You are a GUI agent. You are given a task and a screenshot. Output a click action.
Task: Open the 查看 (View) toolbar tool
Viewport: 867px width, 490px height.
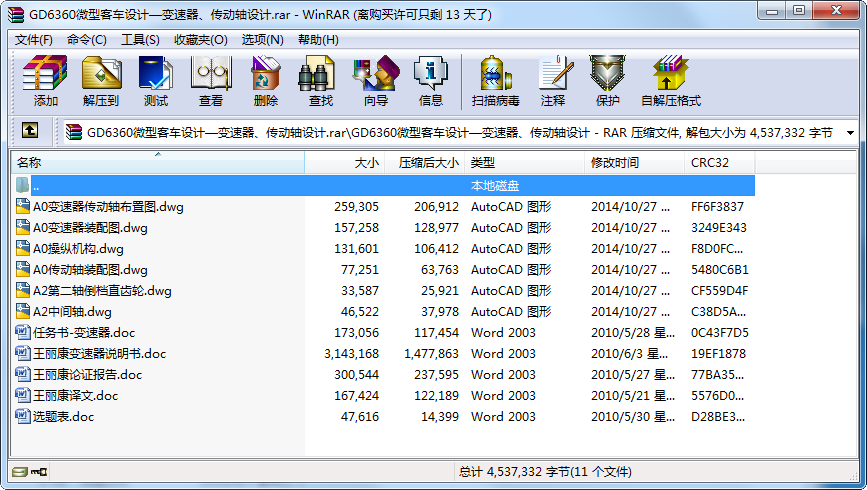[210, 81]
